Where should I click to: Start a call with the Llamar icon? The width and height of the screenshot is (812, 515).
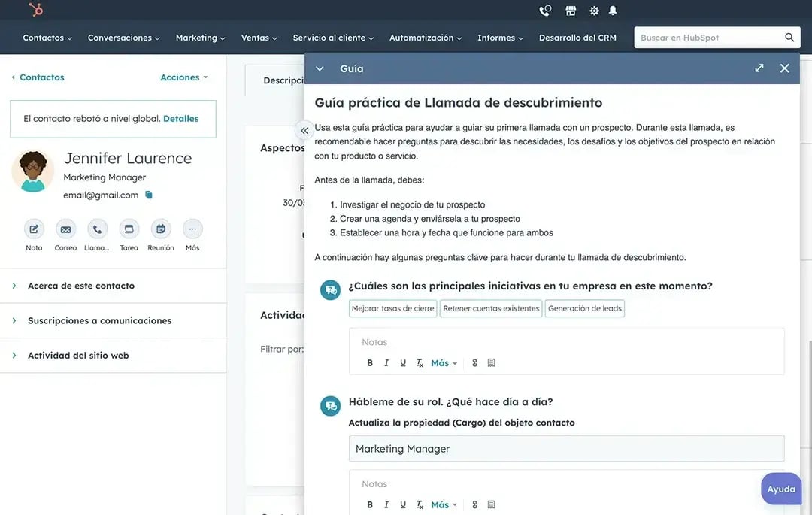[x=97, y=229]
